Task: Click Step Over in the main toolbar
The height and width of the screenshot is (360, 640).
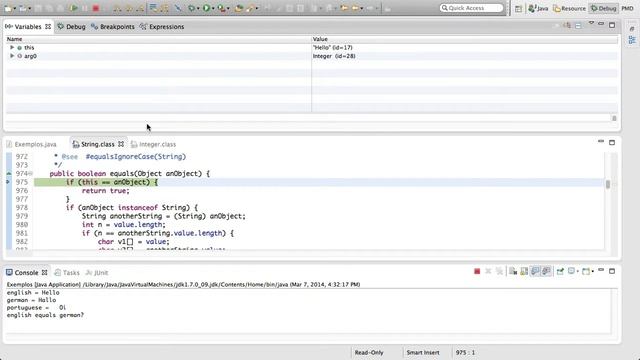Action: click(129, 9)
